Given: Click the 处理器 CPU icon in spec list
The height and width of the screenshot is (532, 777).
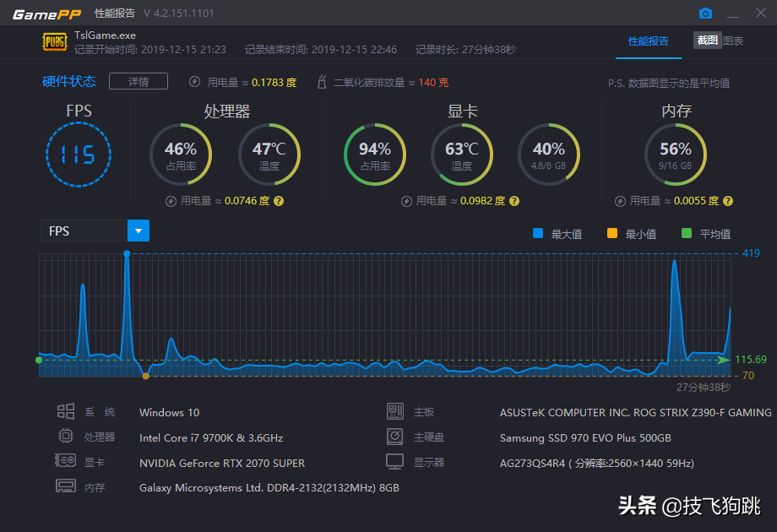Looking at the screenshot, I should tap(66, 437).
